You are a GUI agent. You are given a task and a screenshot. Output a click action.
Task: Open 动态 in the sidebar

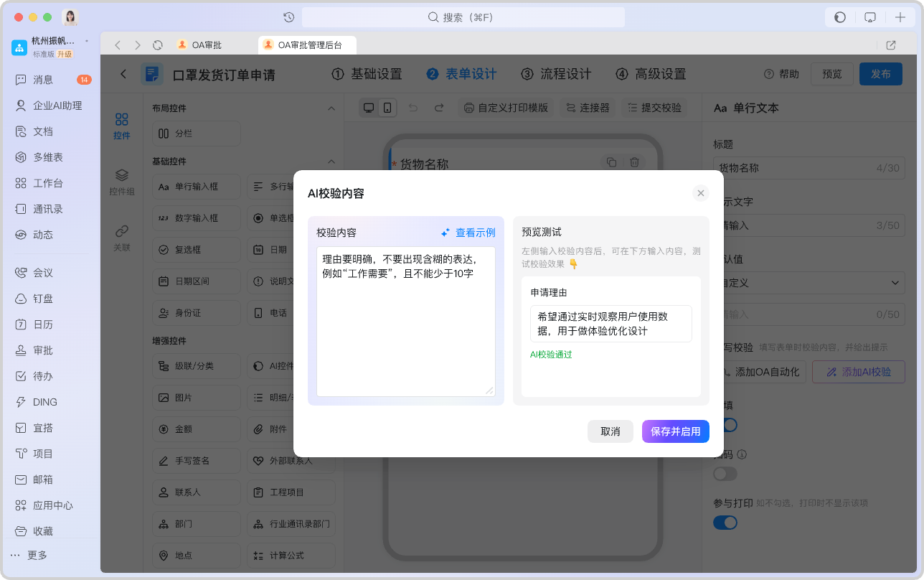(50, 235)
